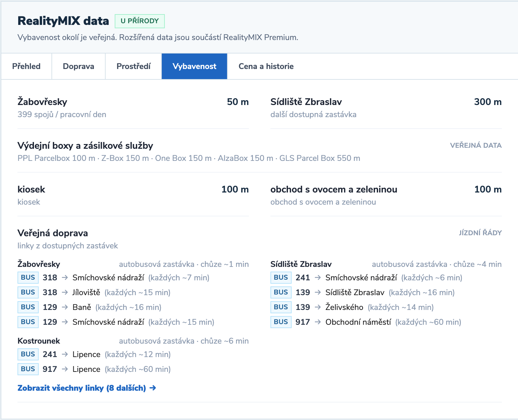518x420 pixels.
Task: Switch to the Doprava tab
Action: point(78,66)
